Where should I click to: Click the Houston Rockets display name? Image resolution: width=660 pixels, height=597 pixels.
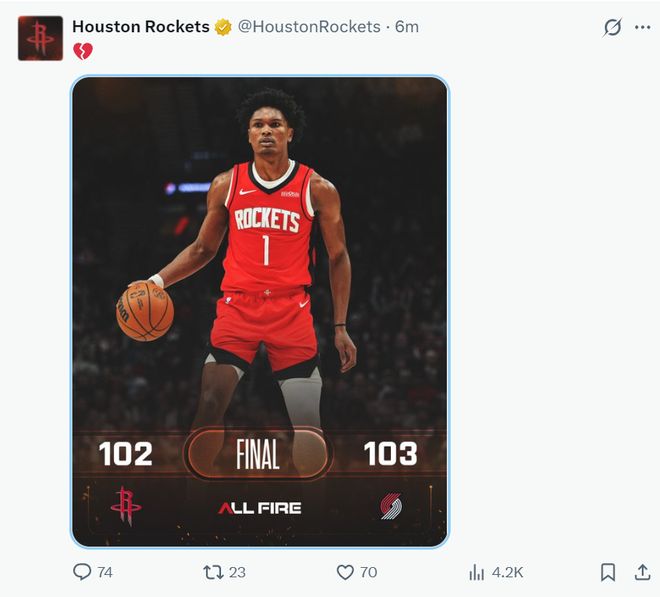pyautogui.click(x=140, y=27)
